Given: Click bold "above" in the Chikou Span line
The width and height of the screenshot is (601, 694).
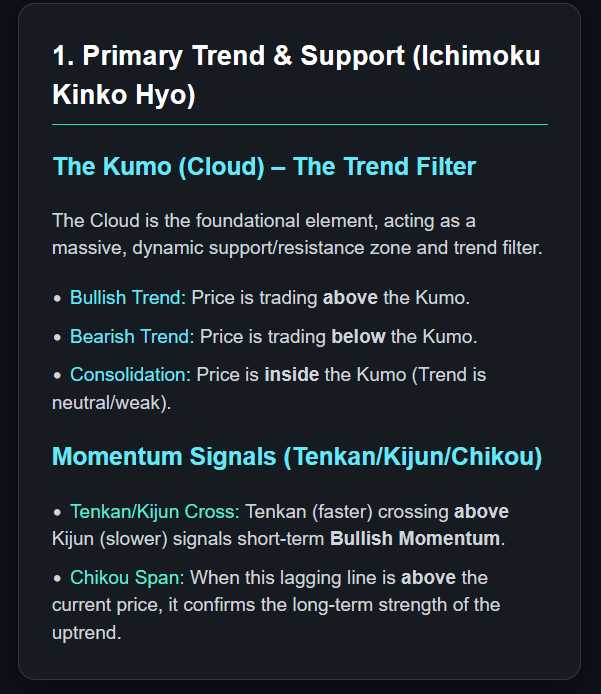Looking at the screenshot, I should (429, 578).
